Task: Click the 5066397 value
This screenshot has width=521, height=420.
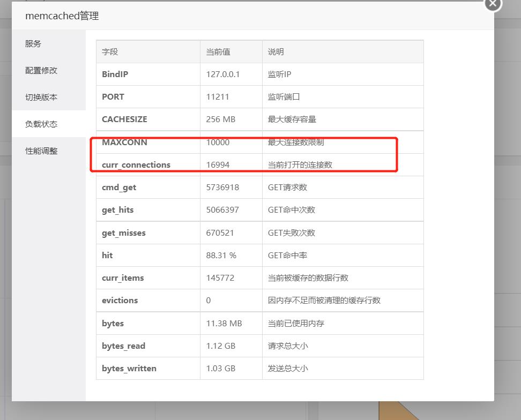Action: 222,210
